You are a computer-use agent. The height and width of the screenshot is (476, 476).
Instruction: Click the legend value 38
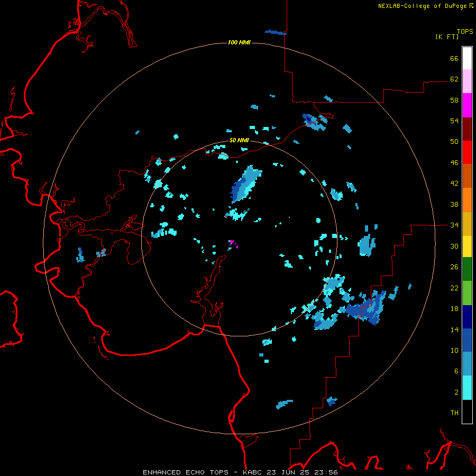tap(454, 204)
